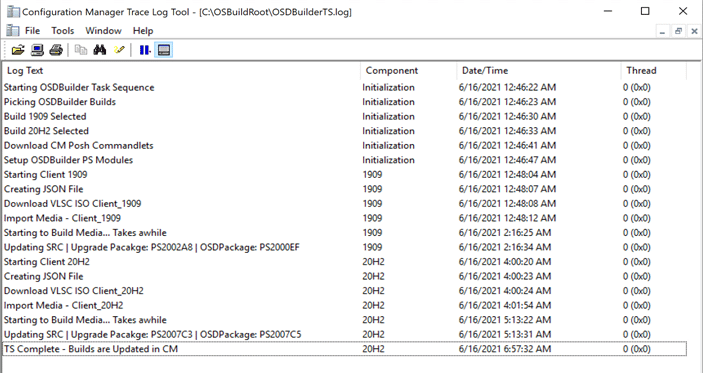The height and width of the screenshot is (373, 703).
Task: Close the inner log document window
Action: point(694,31)
